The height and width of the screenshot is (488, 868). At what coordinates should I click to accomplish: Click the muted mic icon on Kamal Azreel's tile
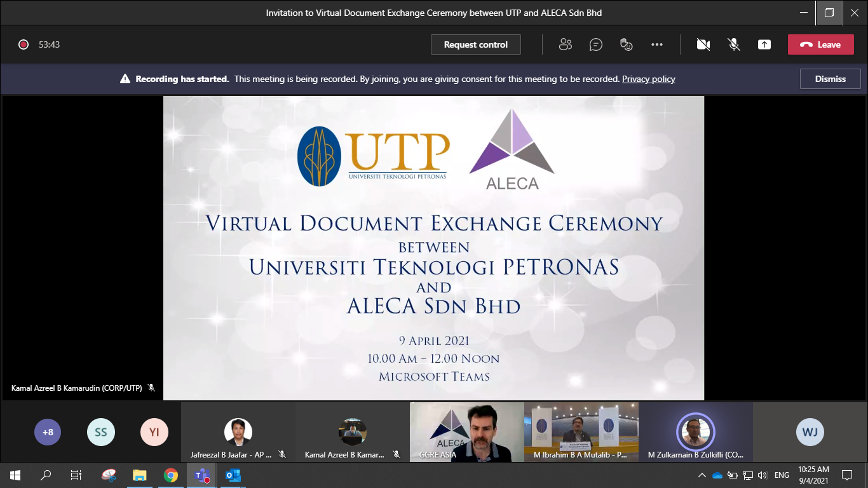tap(397, 455)
